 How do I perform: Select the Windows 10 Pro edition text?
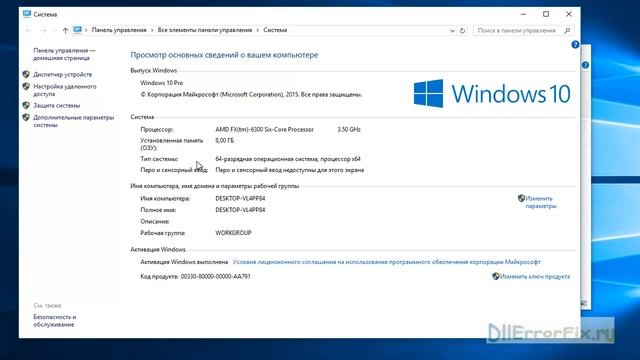(x=162, y=83)
